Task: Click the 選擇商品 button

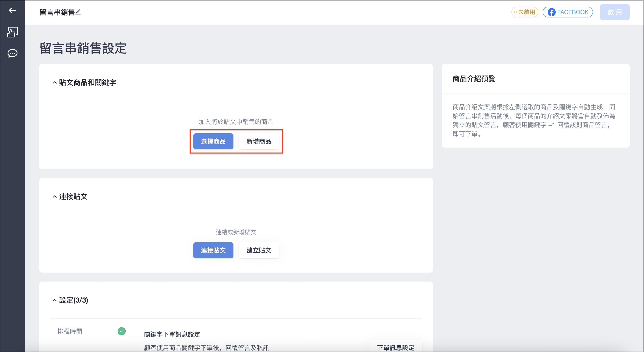Action: (x=213, y=142)
